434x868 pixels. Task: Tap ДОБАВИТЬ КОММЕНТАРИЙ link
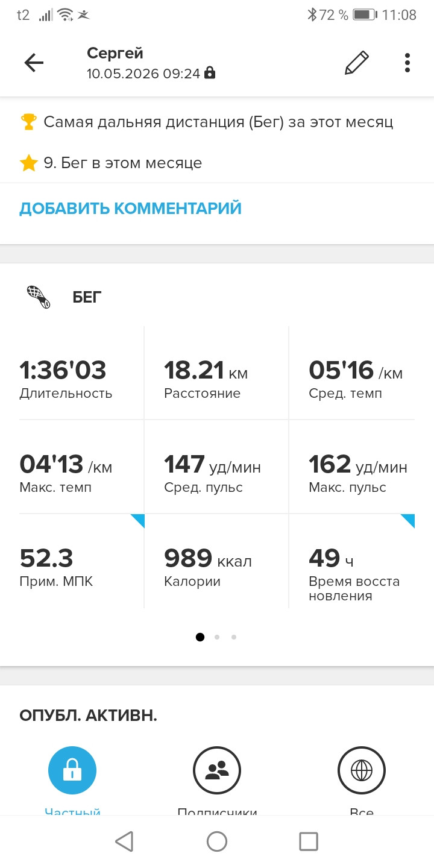coord(130,209)
